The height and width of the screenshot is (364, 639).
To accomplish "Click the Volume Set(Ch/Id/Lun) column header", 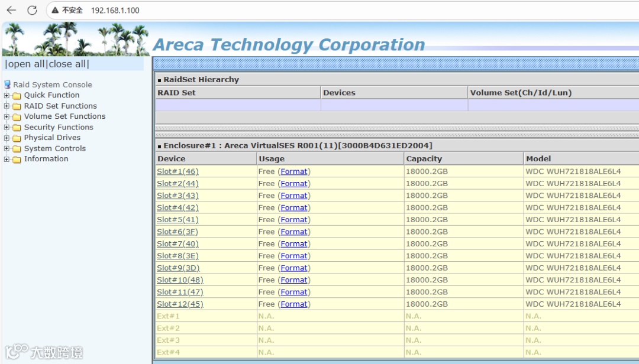I will coord(521,93).
